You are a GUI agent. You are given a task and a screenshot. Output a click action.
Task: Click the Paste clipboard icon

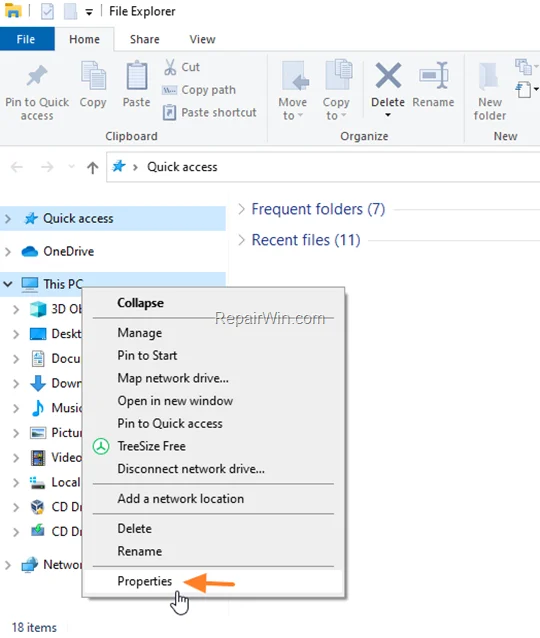pos(136,76)
